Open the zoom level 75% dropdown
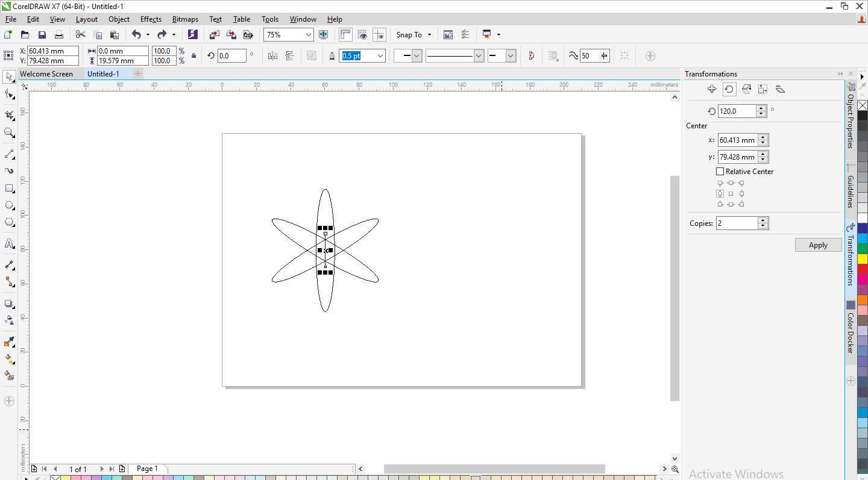The height and width of the screenshot is (480, 868). pyautogui.click(x=309, y=35)
